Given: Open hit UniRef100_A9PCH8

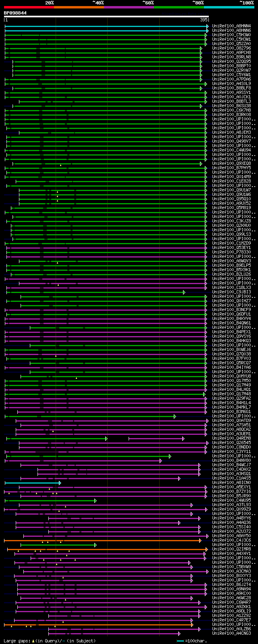Looking at the screenshot, I should pos(231,52).
